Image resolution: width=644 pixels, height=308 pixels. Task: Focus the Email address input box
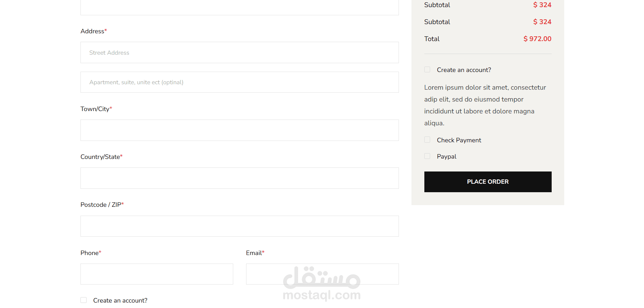pos(322,274)
